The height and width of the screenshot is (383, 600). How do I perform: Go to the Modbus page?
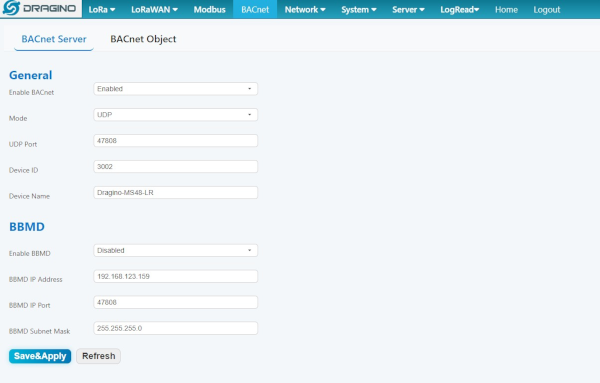[209, 10]
